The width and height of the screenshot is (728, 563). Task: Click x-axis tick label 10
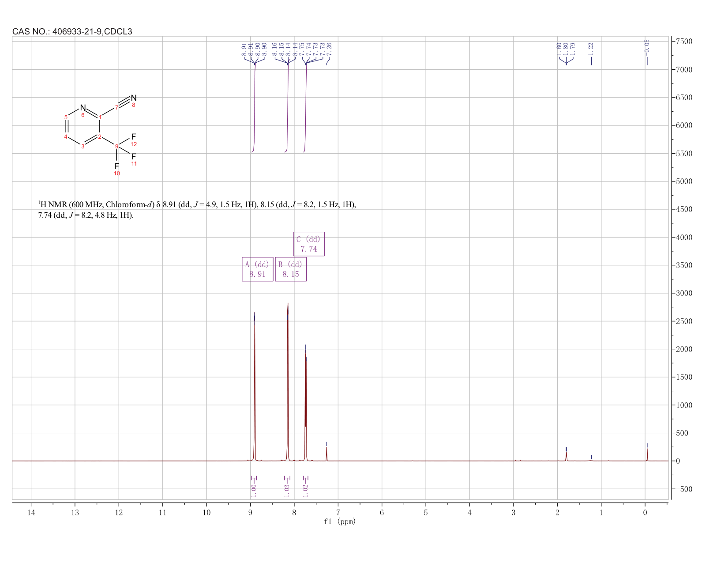point(206,512)
